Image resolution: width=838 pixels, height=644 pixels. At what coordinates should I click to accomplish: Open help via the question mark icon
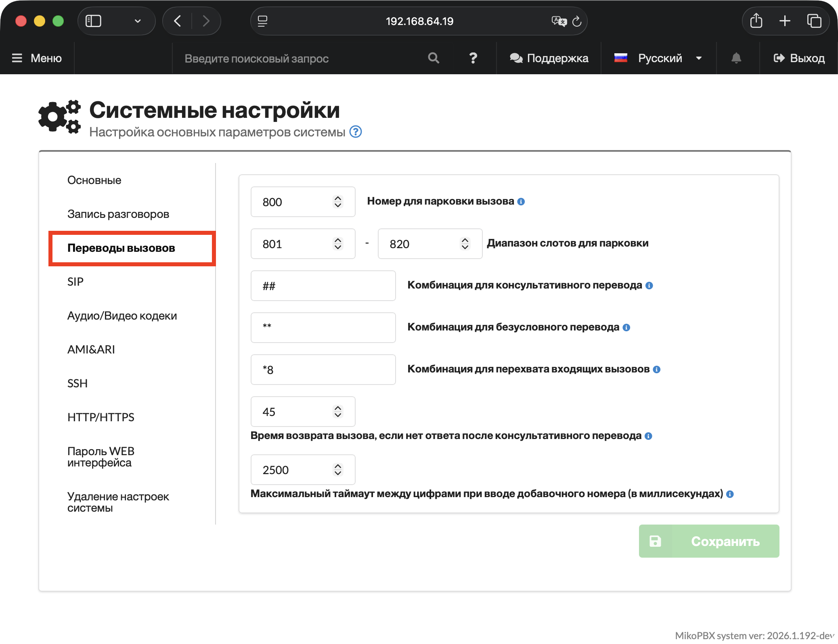[x=473, y=58]
